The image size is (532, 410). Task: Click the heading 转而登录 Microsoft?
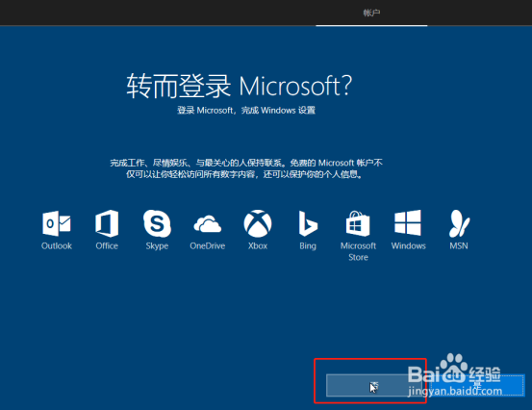(240, 87)
